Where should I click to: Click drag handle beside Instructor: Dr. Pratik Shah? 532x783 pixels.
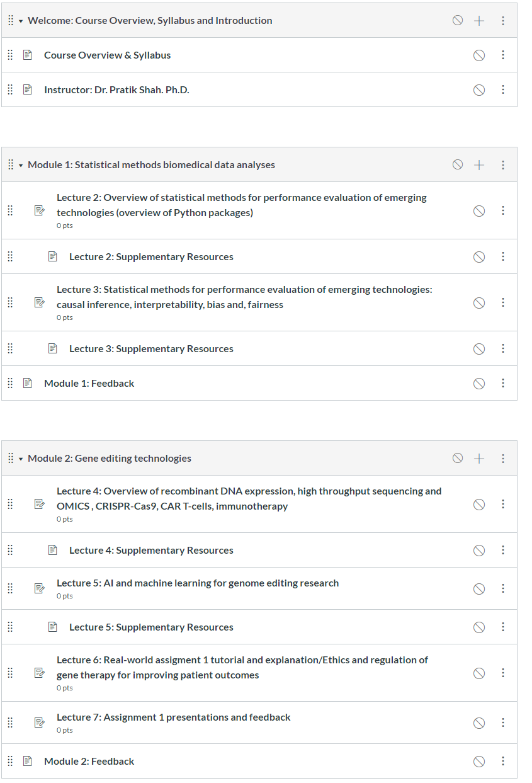[10, 89]
